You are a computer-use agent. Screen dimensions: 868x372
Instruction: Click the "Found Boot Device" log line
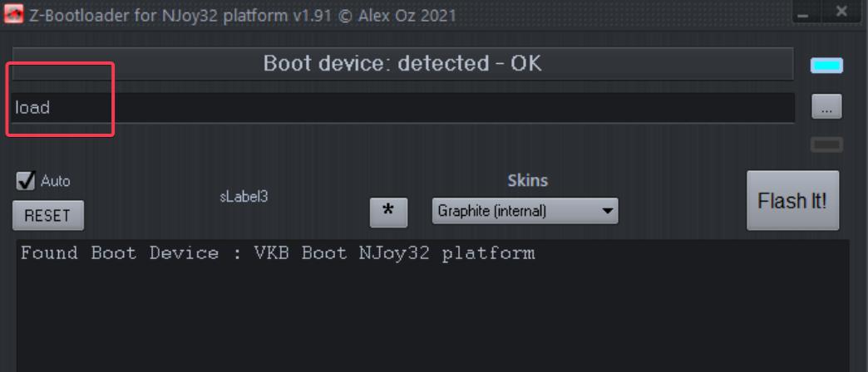[x=278, y=253]
